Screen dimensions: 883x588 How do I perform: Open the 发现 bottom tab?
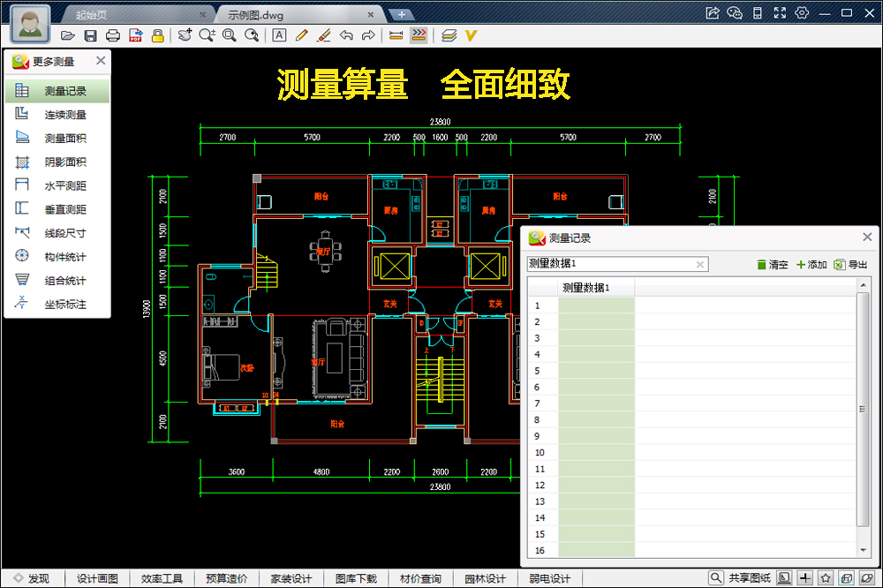point(32,578)
